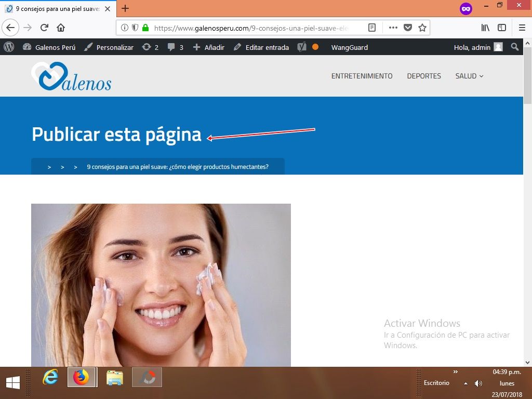Image resolution: width=532 pixels, height=399 pixels.
Task: Click the admin bar search magnifier
Action: tap(515, 47)
